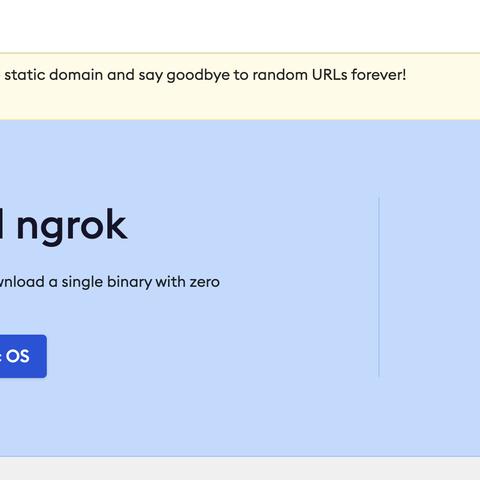Click the gray strip below the blue section

coord(240,469)
